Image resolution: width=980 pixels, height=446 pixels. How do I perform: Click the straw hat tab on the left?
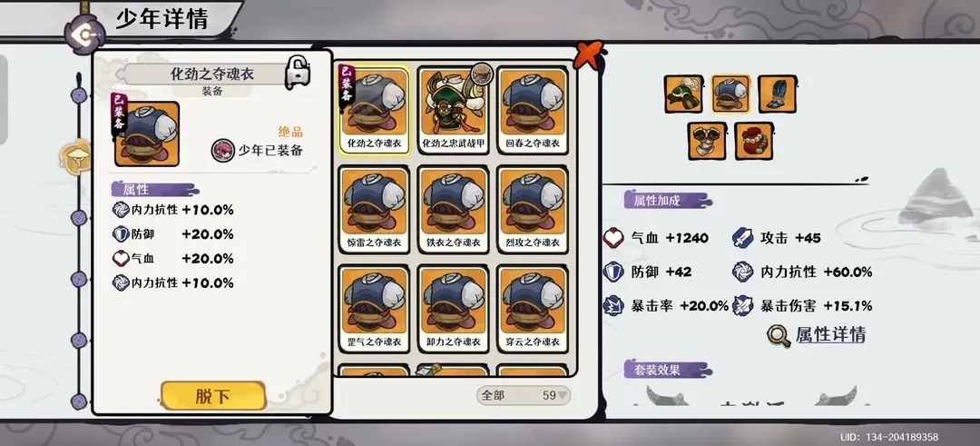pyautogui.click(x=75, y=157)
